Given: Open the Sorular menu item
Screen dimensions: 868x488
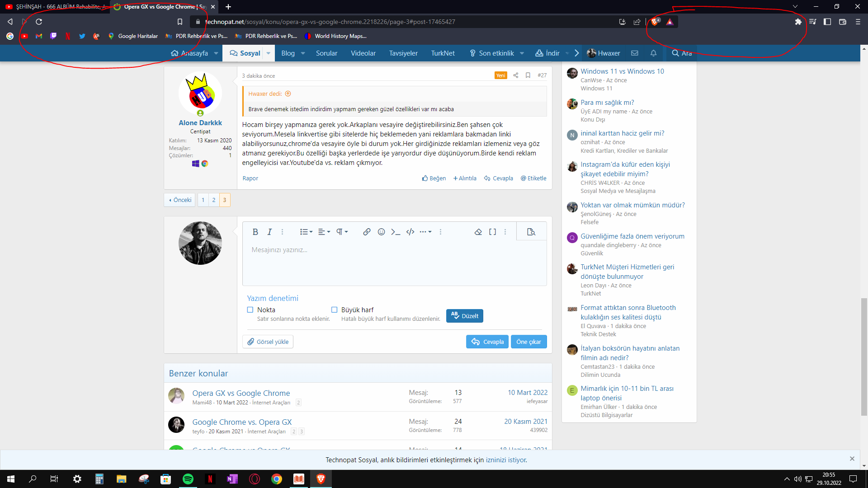Looking at the screenshot, I should [x=326, y=53].
